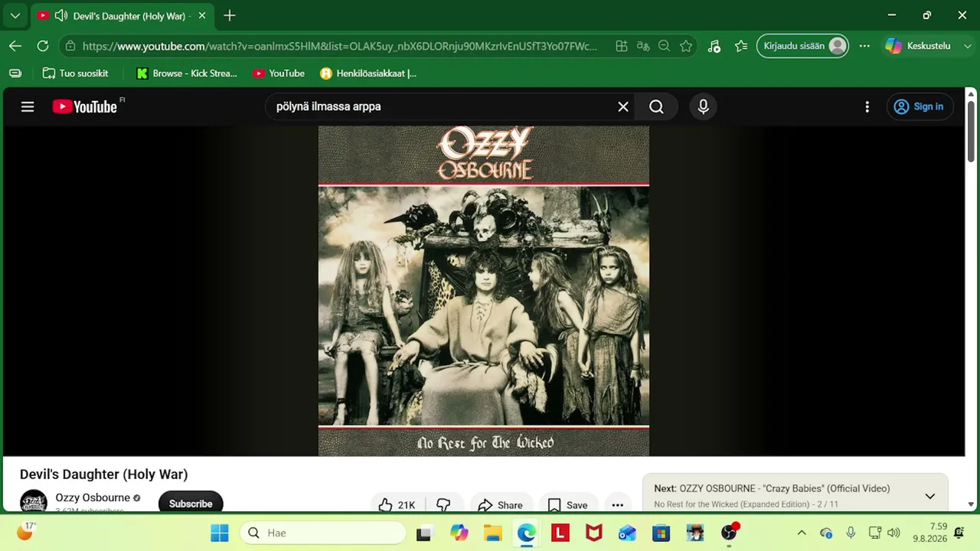Start voice search with the microphone icon
Viewport: 980px width, 551px height.
[x=704, y=106]
